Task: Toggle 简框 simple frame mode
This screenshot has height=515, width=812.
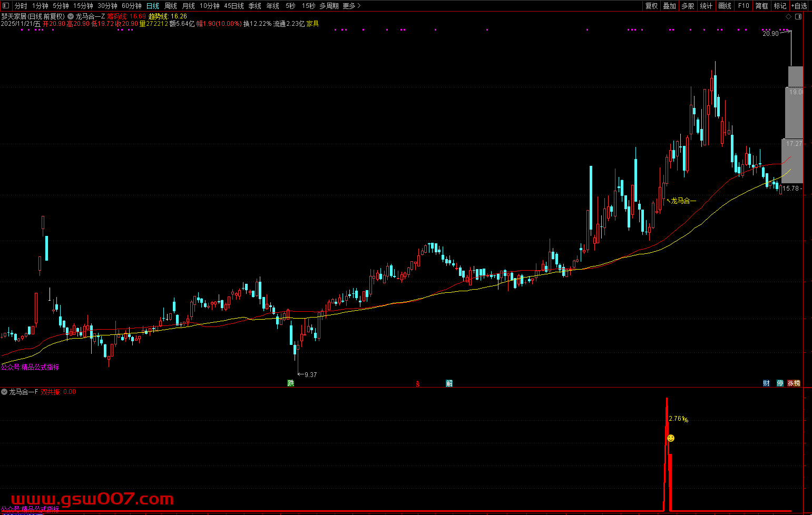Action: 761,6
